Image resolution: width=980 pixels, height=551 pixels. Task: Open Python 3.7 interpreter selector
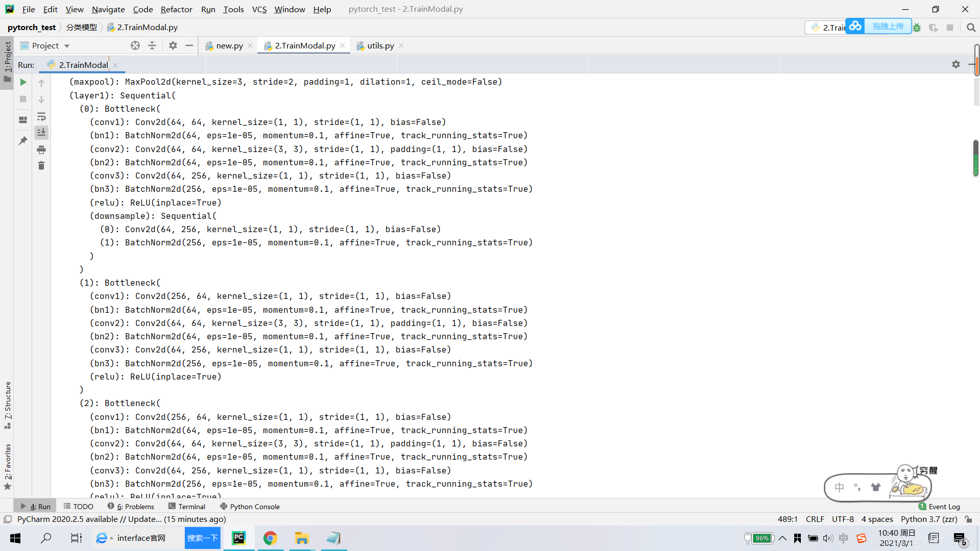(x=928, y=519)
